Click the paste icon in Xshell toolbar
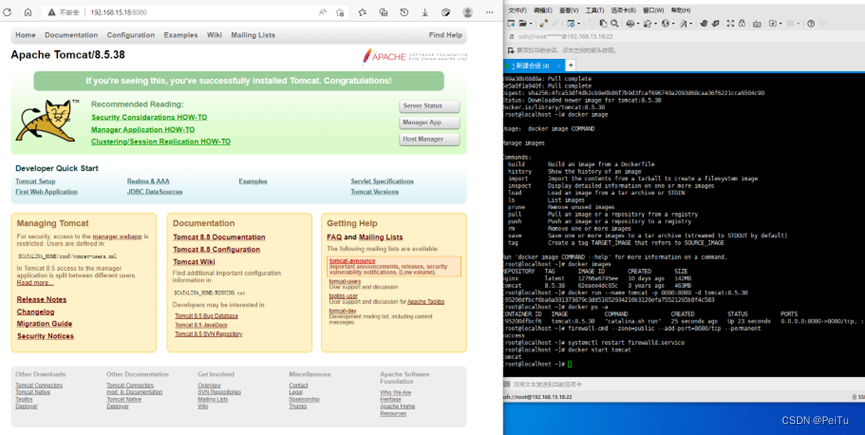This screenshot has height=435, width=865. 603,24
